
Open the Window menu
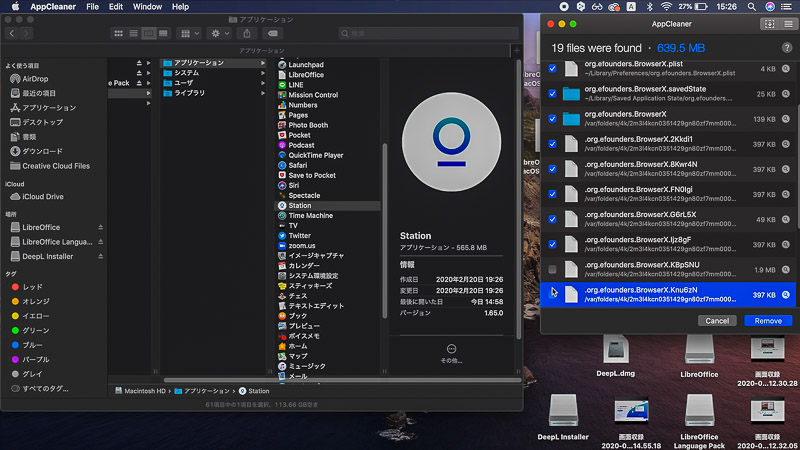[x=147, y=7]
